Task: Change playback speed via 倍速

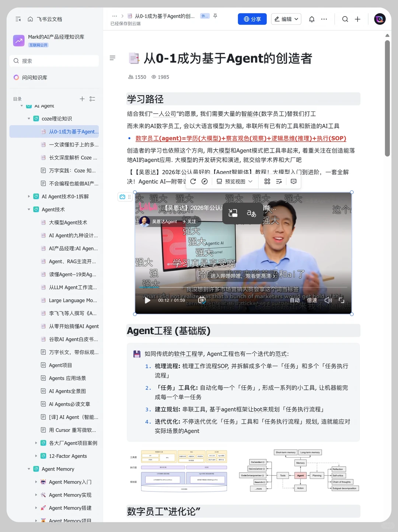Action: 312,300
